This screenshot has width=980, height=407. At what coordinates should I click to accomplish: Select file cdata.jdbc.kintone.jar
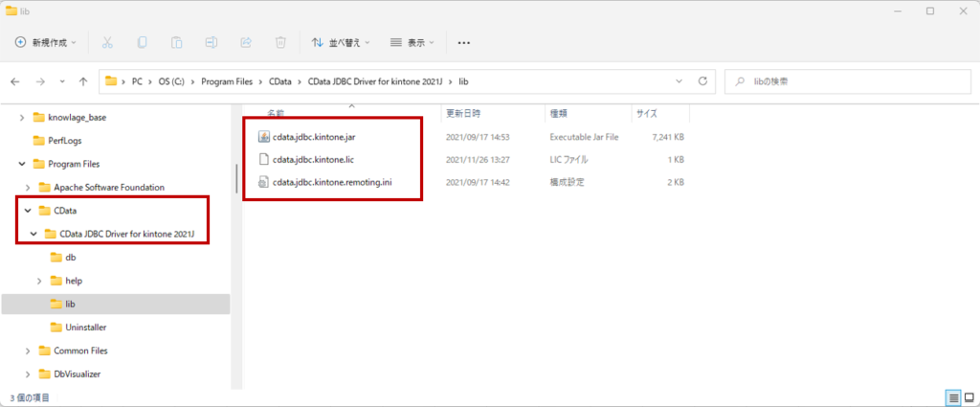point(314,136)
